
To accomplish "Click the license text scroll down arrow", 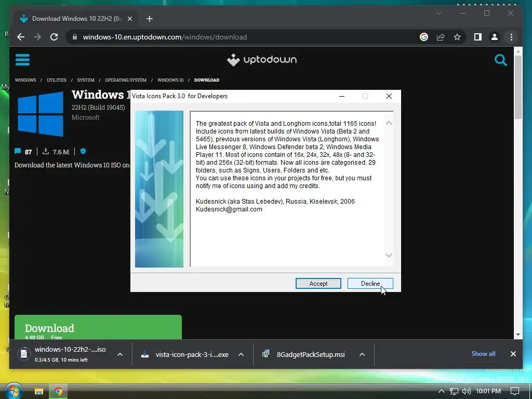I will pyautogui.click(x=389, y=255).
